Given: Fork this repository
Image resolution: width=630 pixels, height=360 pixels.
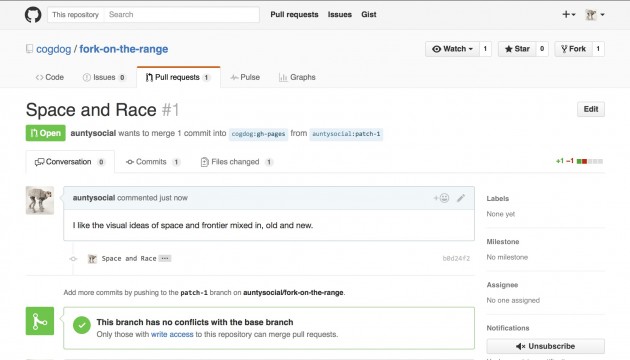Looking at the screenshot, I should point(573,49).
